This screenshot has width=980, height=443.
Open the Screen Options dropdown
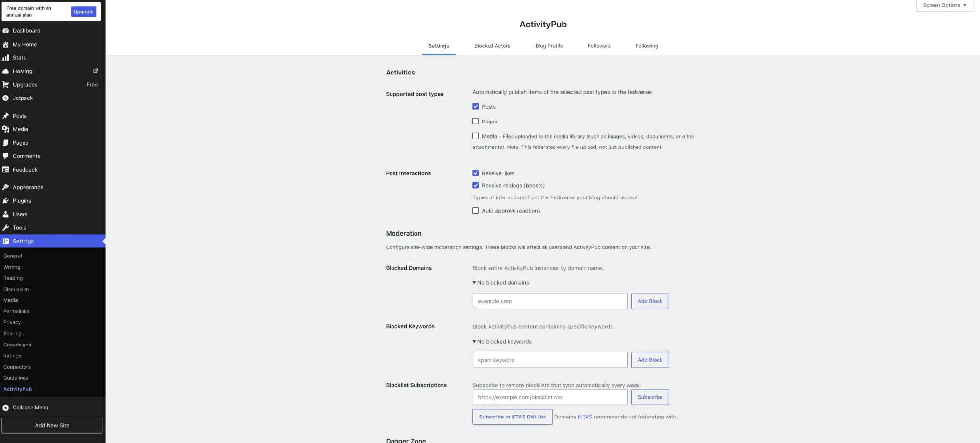coord(944,5)
